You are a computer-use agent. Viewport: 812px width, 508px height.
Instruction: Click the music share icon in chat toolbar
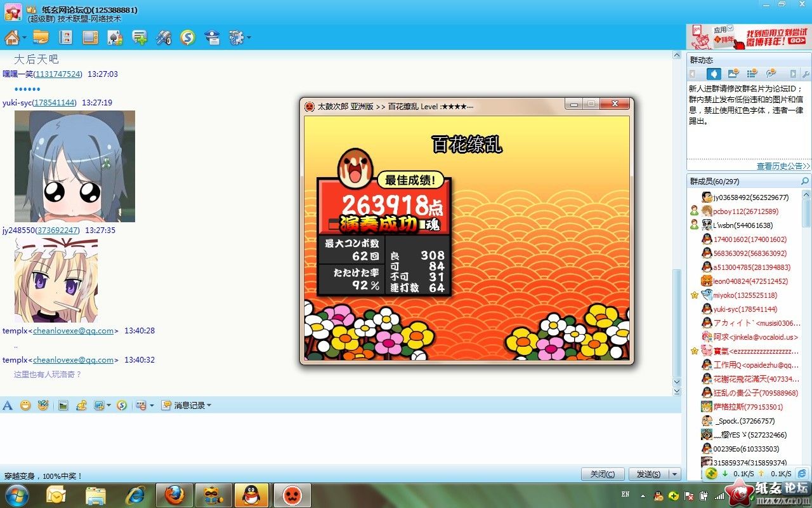(81, 405)
